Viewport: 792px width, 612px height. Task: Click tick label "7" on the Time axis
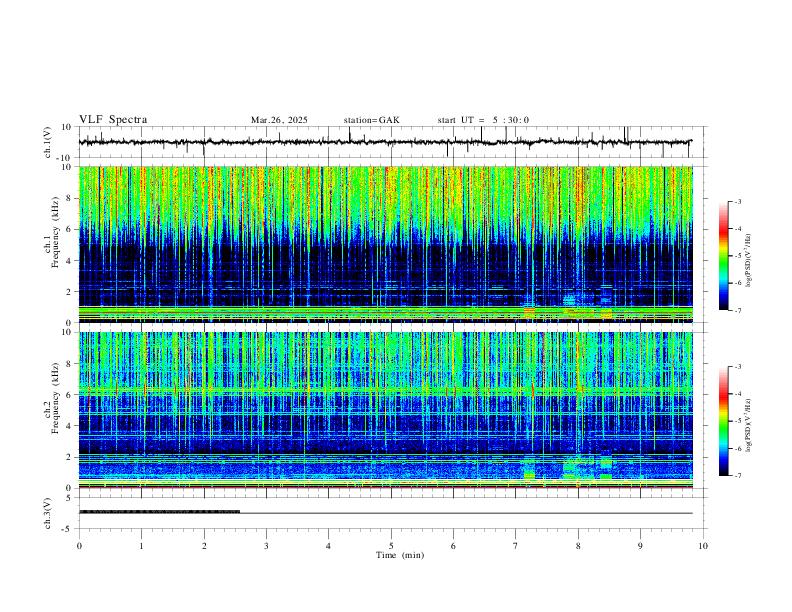coord(516,546)
